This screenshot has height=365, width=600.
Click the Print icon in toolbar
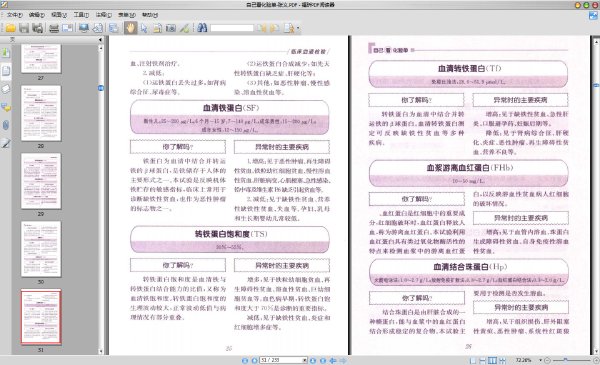tap(54, 28)
